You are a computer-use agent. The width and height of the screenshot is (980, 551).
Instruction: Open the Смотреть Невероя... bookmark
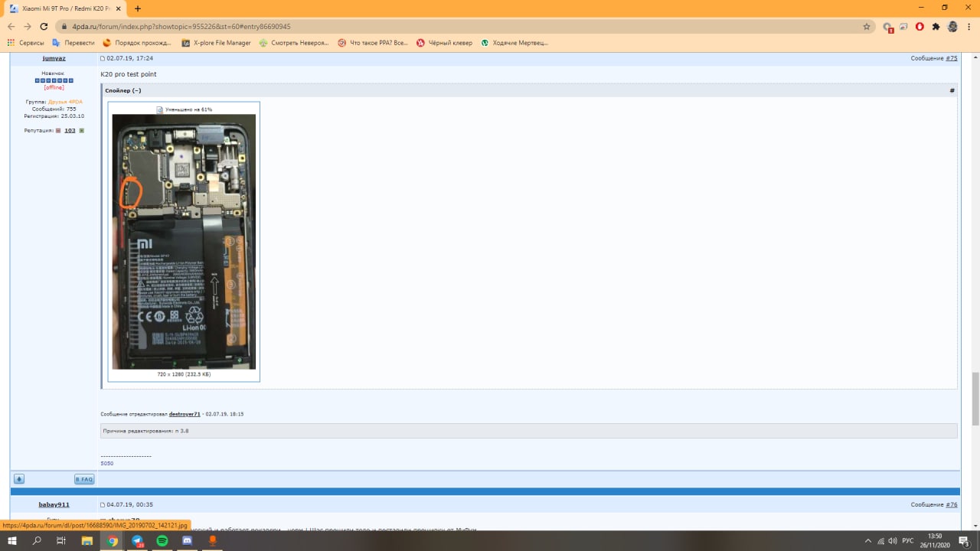pos(294,43)
